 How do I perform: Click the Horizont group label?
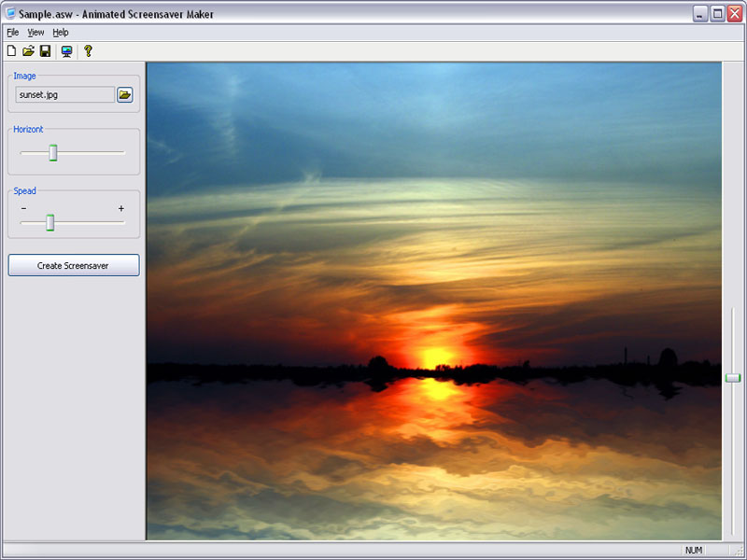pyautogui.click(x=28, y=129)
